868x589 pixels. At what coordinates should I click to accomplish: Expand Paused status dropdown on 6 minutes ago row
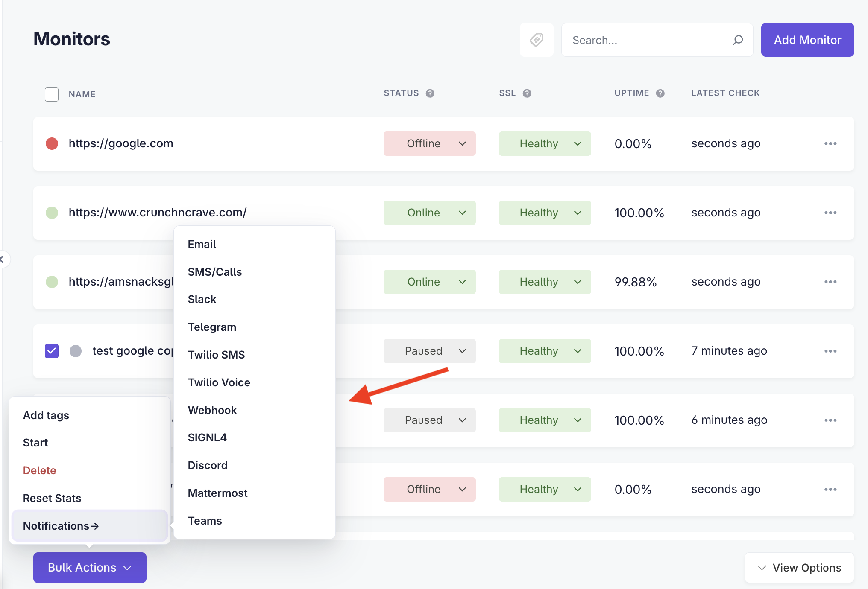click(430, 420)
